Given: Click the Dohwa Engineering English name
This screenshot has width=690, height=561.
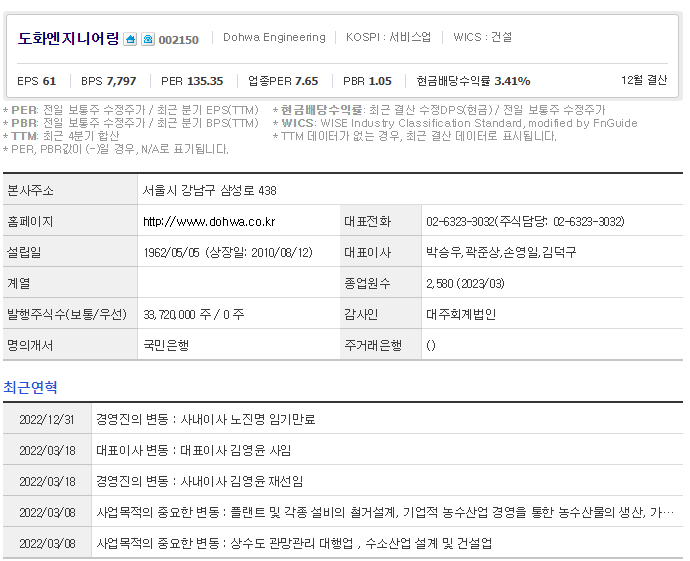Looking at the screenshot, I should pos(274,37).
